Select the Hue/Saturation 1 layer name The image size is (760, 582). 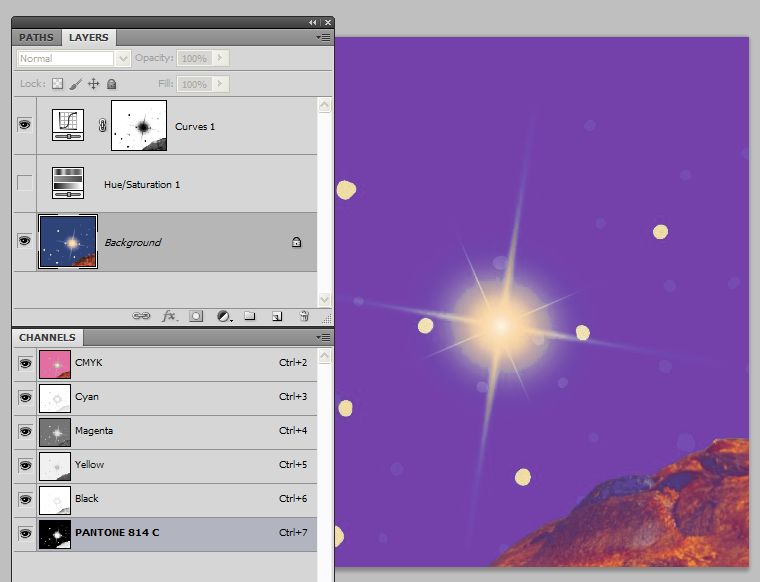click(142, 185)
